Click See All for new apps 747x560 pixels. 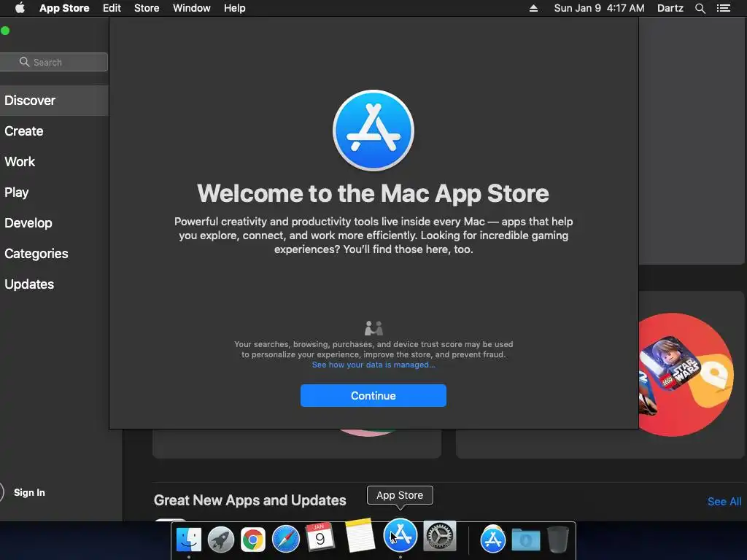point(724,502)
